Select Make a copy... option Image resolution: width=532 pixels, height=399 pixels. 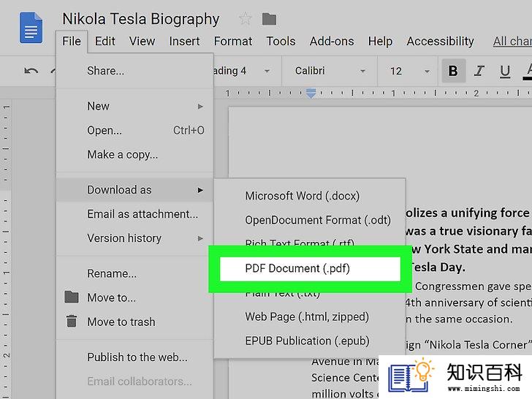pyautogui.click(x=134, y=155)
